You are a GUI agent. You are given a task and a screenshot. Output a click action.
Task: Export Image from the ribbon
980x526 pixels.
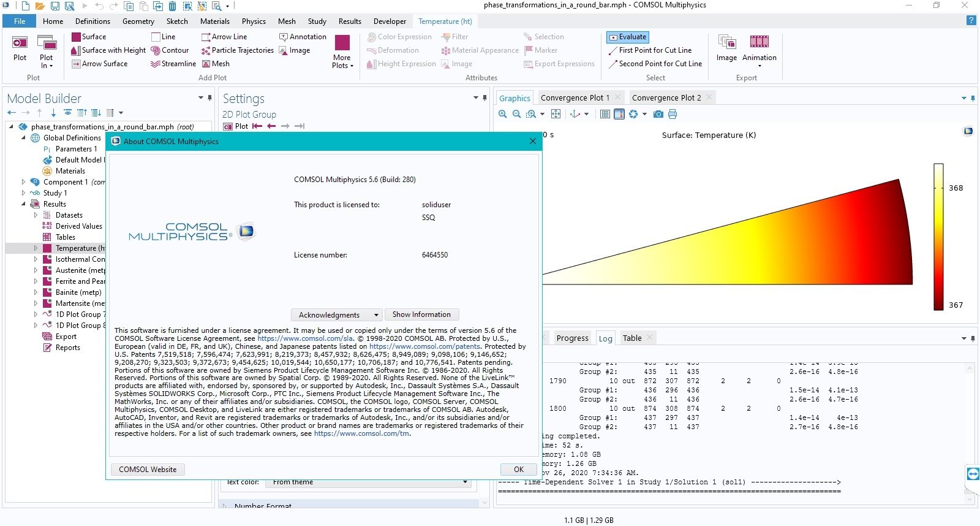tap(726, 48)
